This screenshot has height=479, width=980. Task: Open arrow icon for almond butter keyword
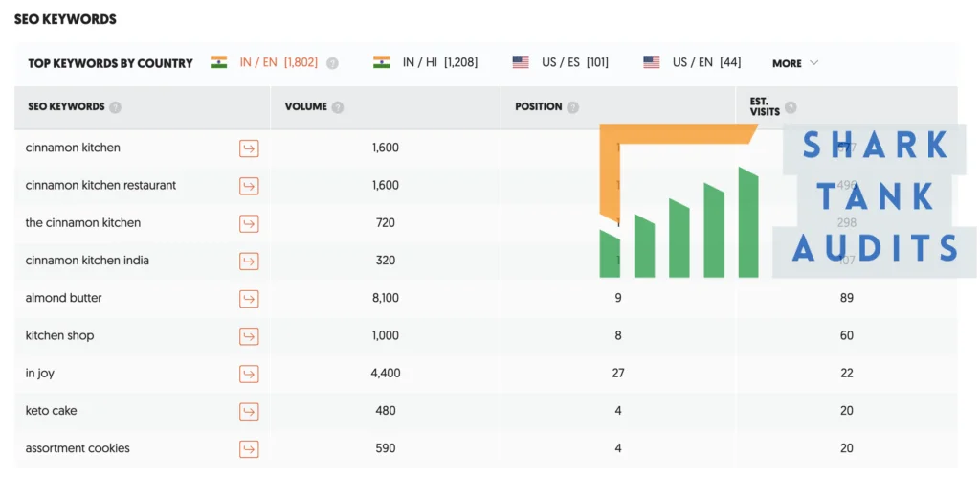[x=249, y=298]
